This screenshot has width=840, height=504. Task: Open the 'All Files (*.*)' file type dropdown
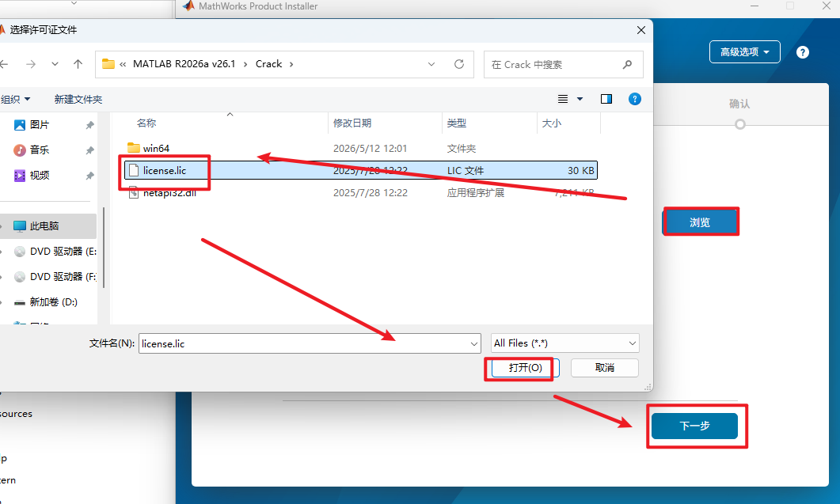coord(565,343)
